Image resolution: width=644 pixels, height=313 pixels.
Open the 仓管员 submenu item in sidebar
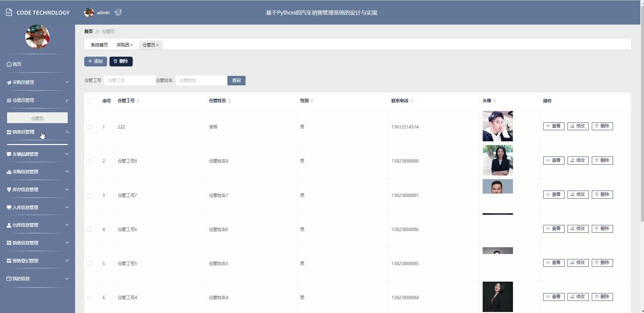pyautogui.click(x=37, y=118)
